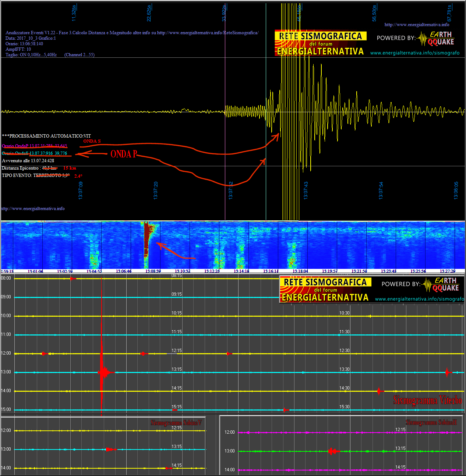Click the '09:00' hour label on the Viterbo seismogram

point(6,297)
